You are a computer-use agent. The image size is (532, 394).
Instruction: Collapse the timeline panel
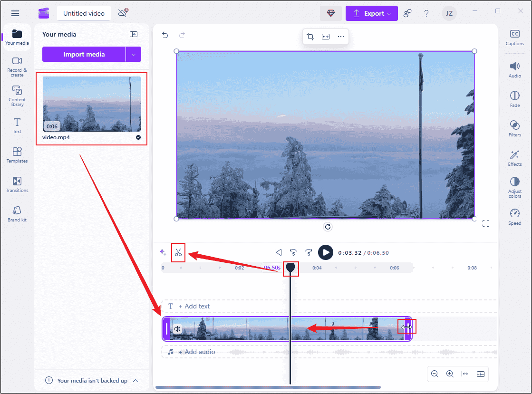[x=481, y=374]
